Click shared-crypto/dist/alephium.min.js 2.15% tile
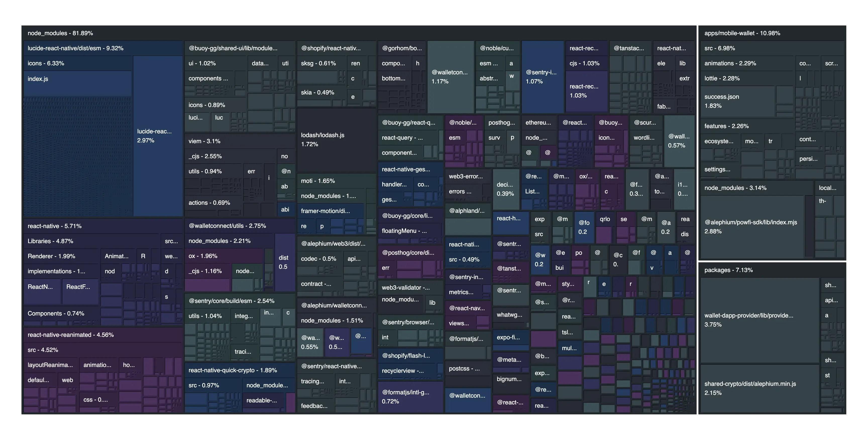Image resolution: width=868 pixels, height=425 pixels. (759, 388)
